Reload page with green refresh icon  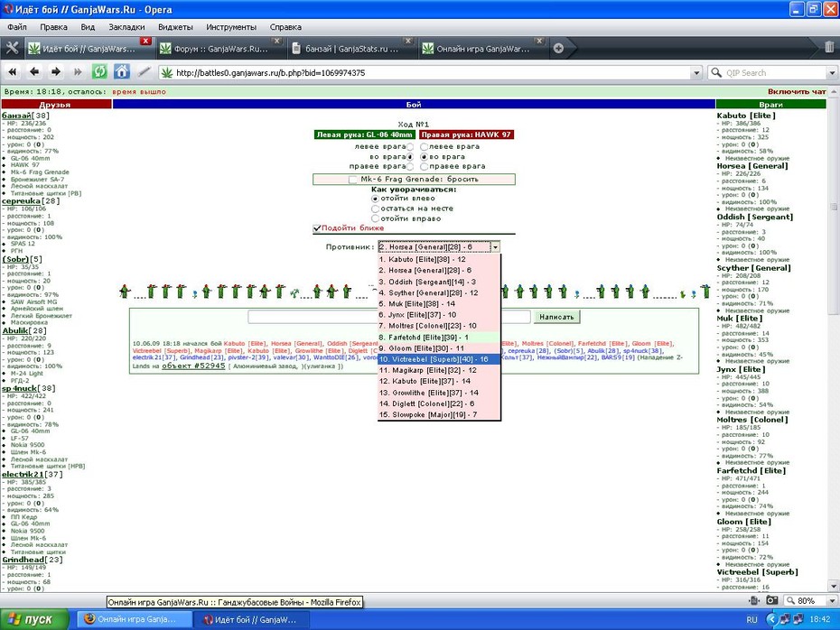[99, 71]
